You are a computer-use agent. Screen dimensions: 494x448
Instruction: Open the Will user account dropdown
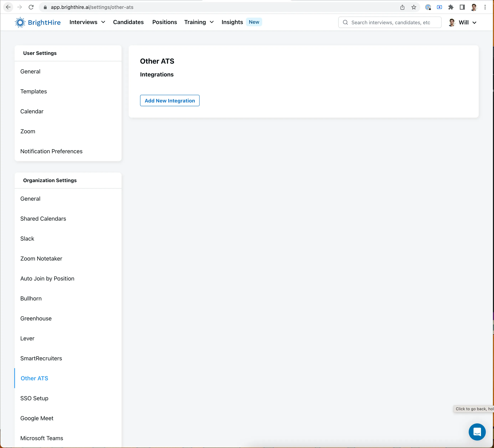point(462,22)
